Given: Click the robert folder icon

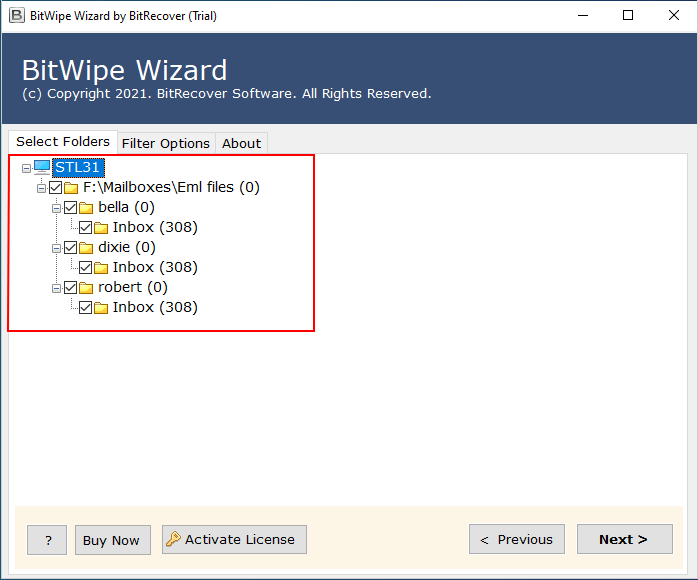Looking at the screenshot, I should (86, 288).
